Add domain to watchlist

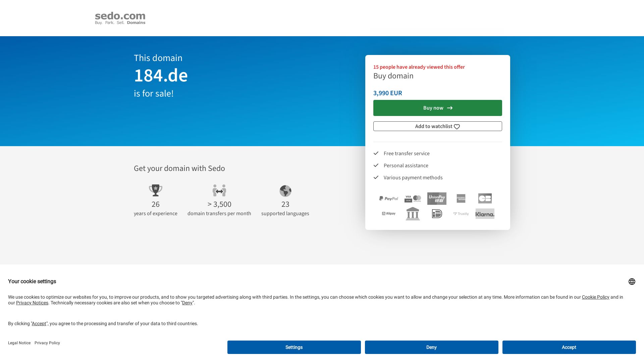pyautogui.click(x=438, y=126)
